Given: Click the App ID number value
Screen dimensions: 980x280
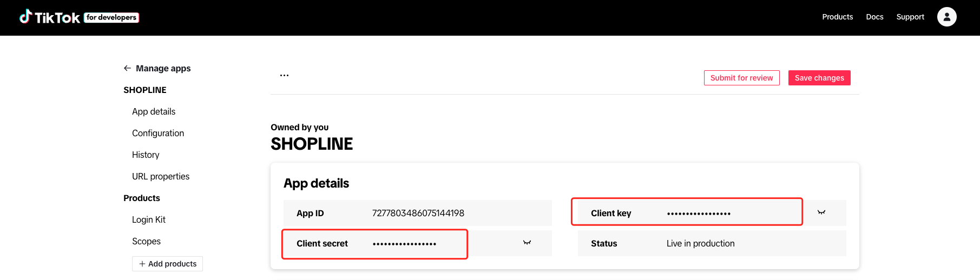Looking at the screenshot, I should coord(418,213).
